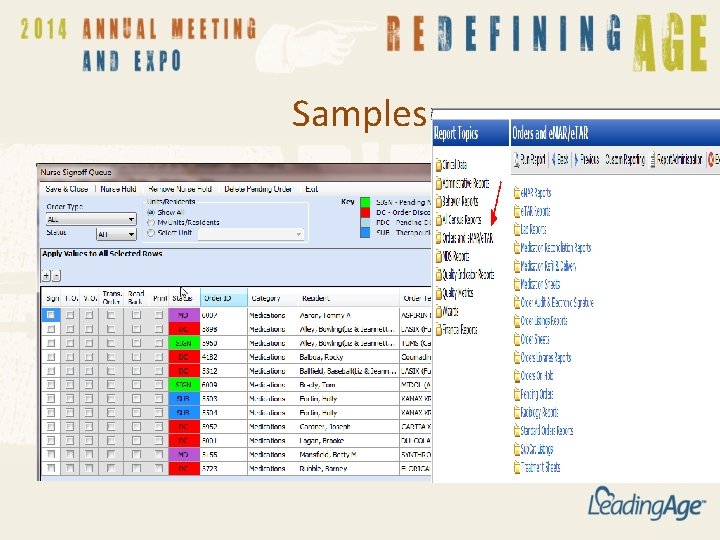Click the green SIGN key color swatch

click(365, 202)
